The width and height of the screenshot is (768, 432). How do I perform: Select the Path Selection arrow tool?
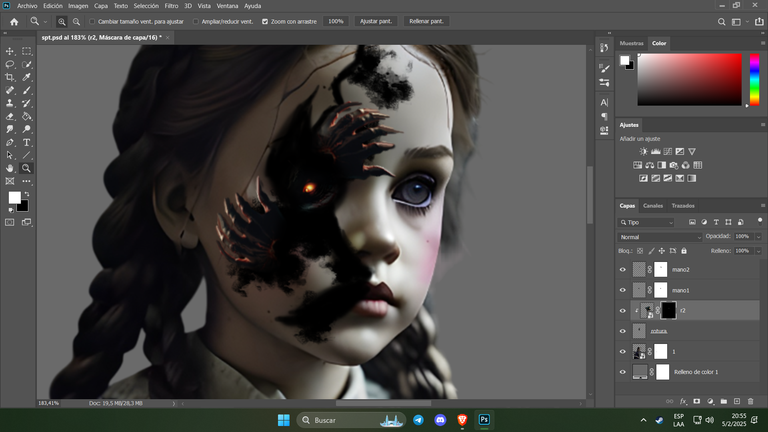(x=10, y=155)
